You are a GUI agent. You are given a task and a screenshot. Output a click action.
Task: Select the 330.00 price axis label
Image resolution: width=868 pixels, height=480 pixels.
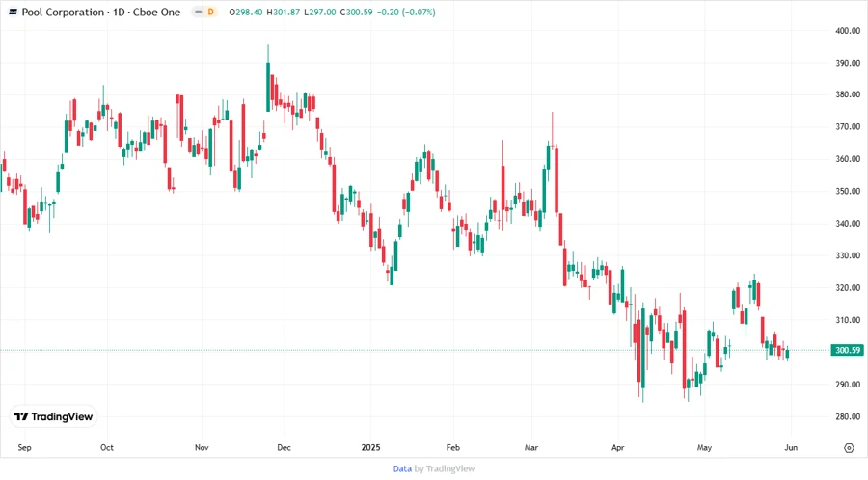(848, 256)
